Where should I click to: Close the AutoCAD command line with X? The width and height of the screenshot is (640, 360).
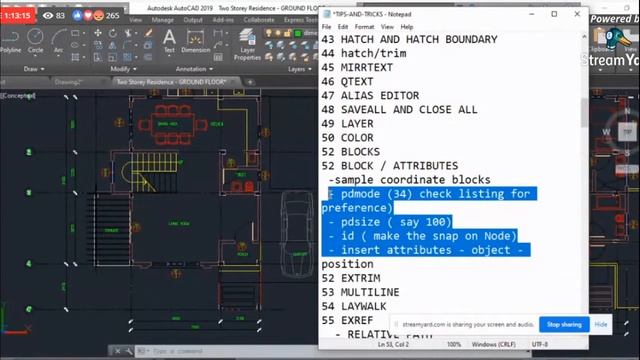point(118,351)
